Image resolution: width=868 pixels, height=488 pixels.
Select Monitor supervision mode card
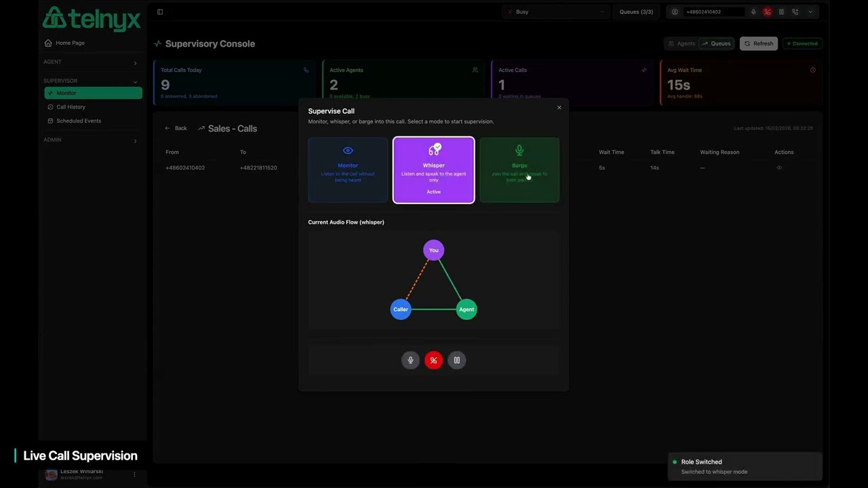click(x=348, y=170)
